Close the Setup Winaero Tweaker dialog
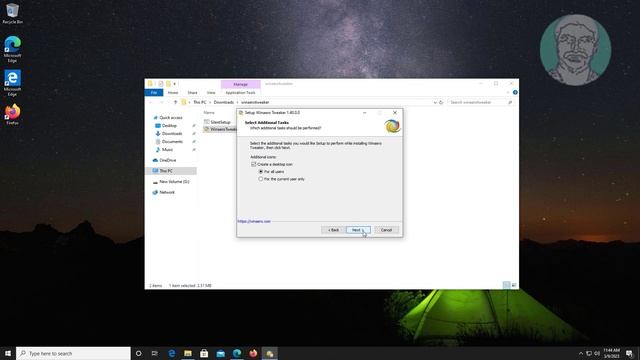 point(395,113)
